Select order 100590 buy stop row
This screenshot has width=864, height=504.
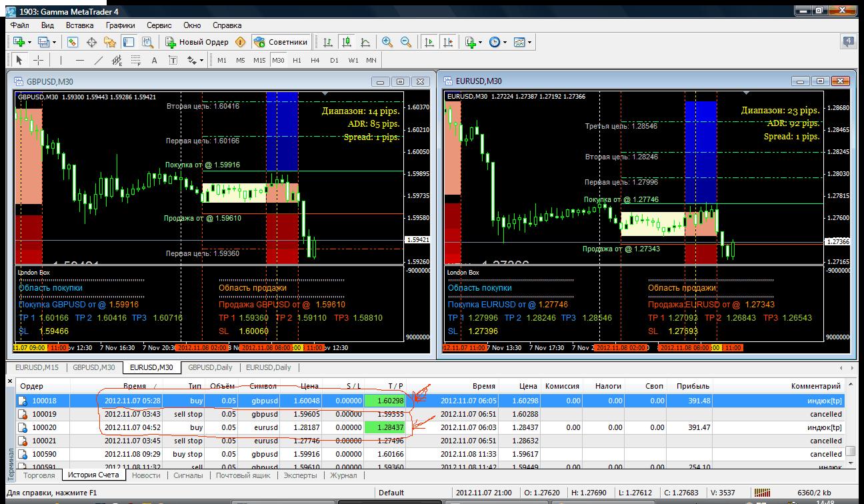click(x=431, y=454)
